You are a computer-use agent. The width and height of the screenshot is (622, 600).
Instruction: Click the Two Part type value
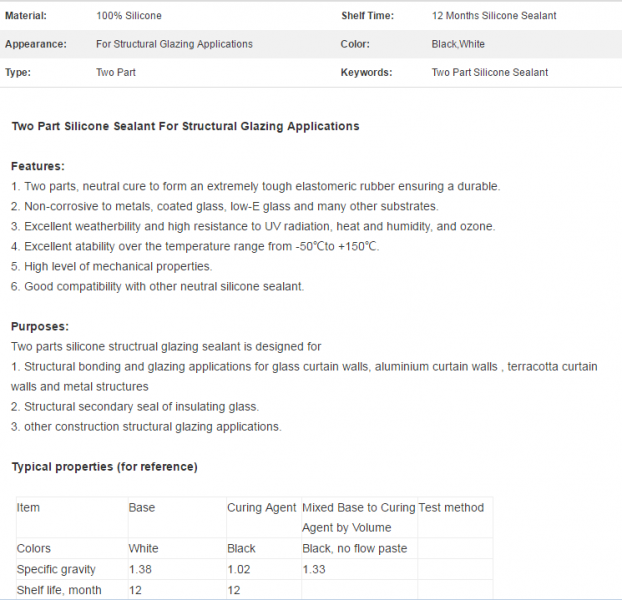[116, 73]
